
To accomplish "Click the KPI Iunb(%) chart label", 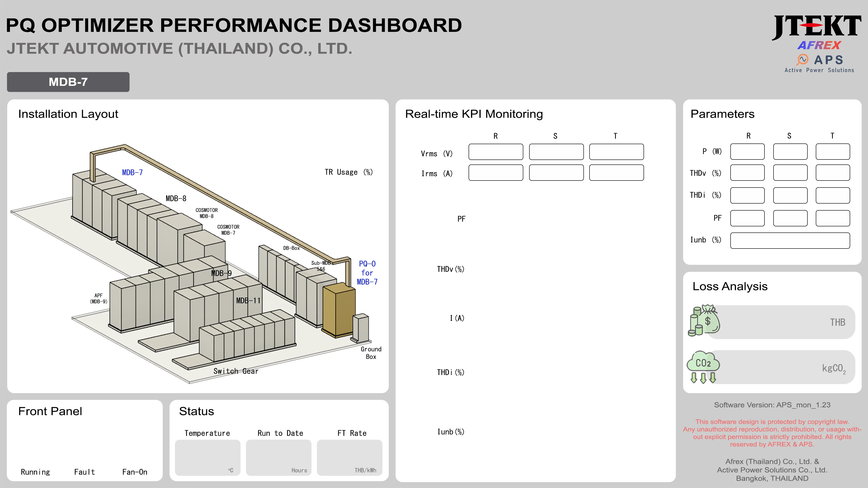I will click(451, 432).
